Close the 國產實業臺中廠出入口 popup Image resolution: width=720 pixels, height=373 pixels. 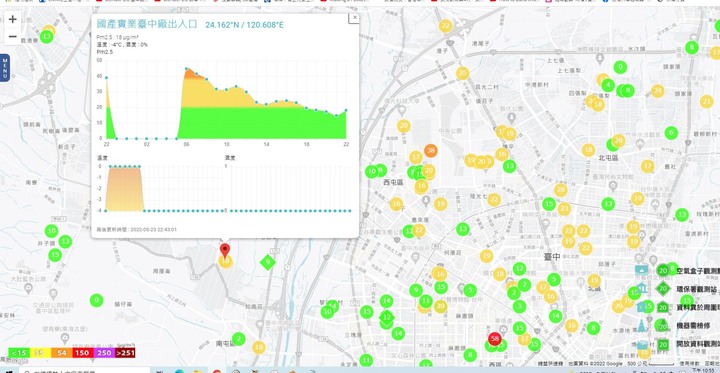point(354,17)
